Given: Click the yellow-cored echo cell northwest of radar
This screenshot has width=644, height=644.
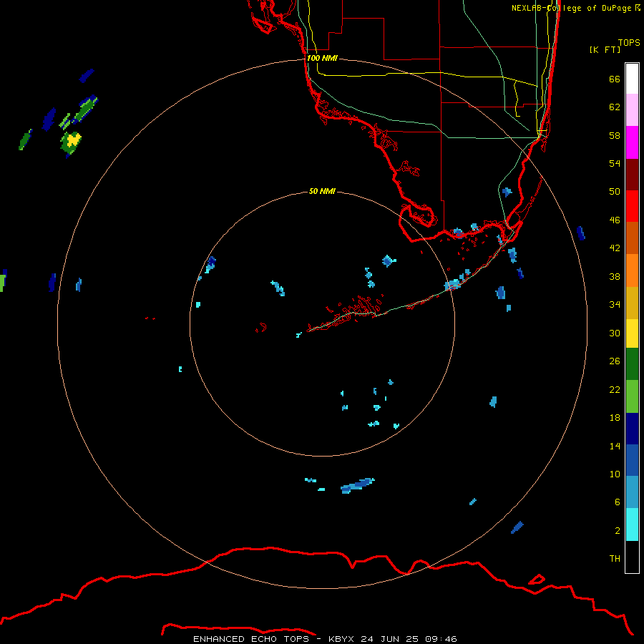Looking at the screenshot, I should [x=71, y=143].
